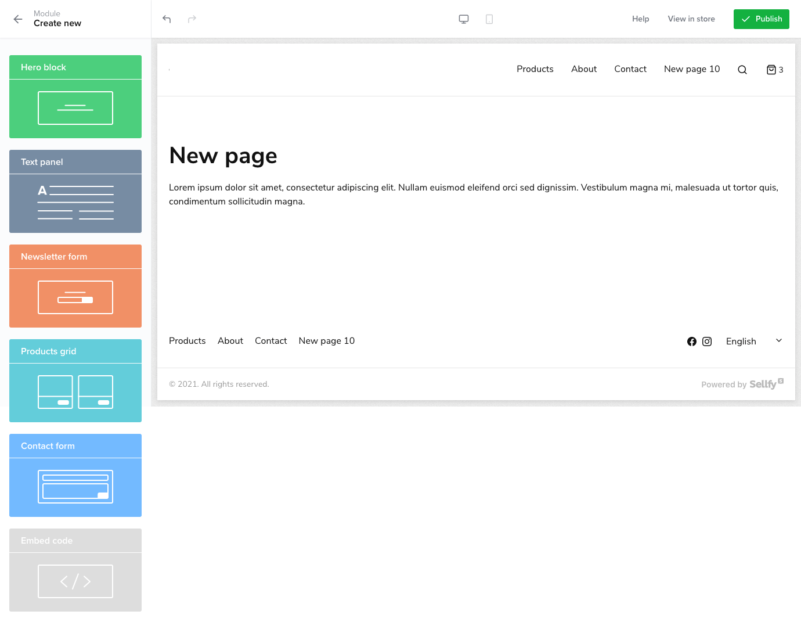Screen dimensions: 801x629
Task: Select the Lorem ipsum paragraph text
Action: click(x=474, y=194)
